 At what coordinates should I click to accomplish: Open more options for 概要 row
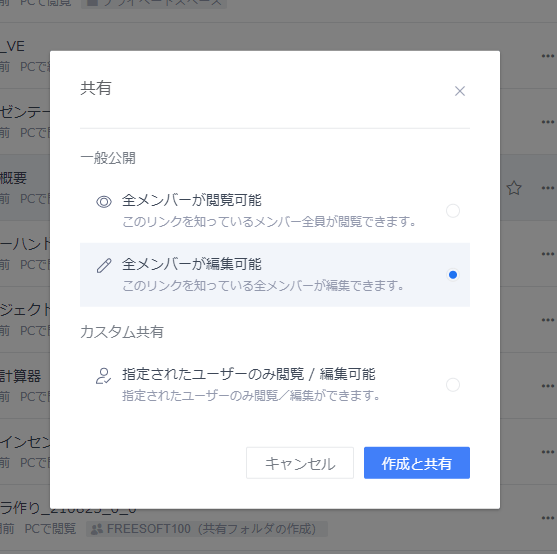pyautogui.click(x=548, y=188)
